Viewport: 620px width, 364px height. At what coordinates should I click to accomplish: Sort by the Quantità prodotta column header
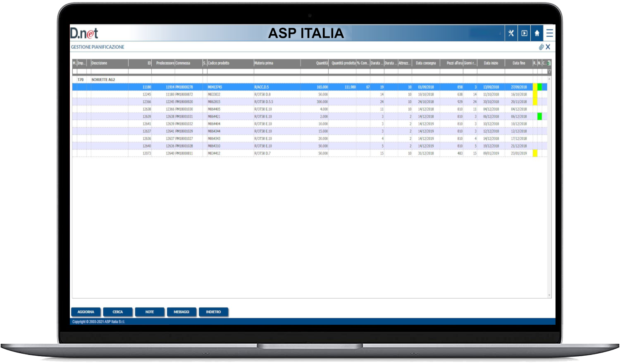pyautogui.click(x=342, y=63)
